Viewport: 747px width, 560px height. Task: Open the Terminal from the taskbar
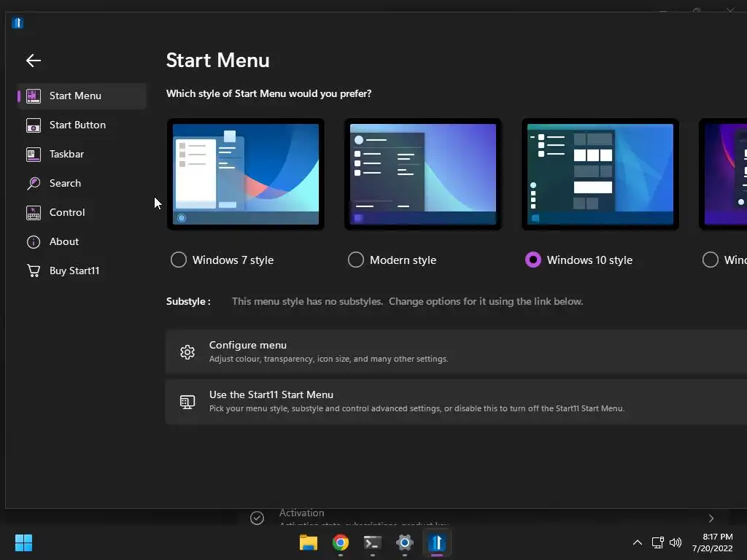point(373,542)
